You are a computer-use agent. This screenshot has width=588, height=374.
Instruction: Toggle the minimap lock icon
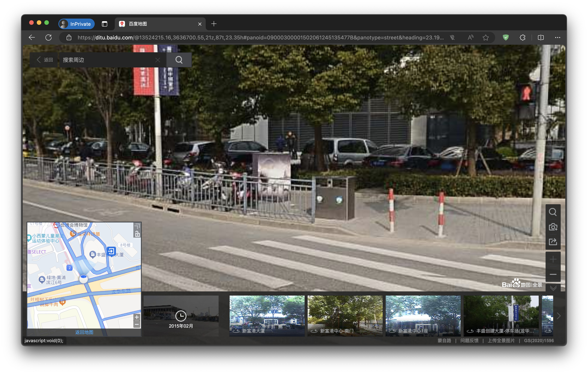(x=137, y=234)
